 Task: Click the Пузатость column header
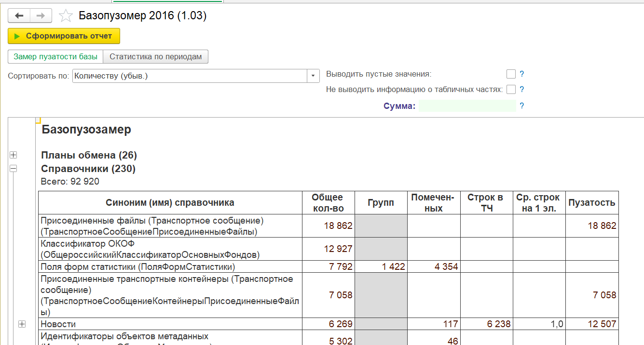(x=591, y=202)
